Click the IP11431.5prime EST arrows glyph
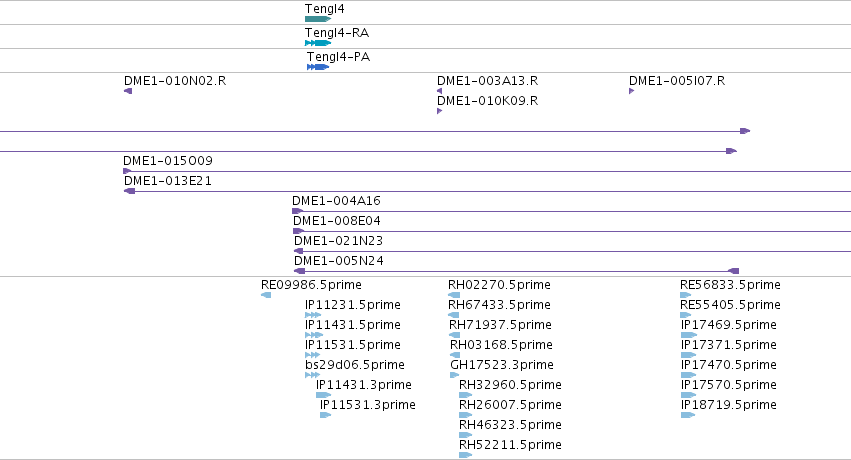 pyautogui.click(x=314, y=335)
